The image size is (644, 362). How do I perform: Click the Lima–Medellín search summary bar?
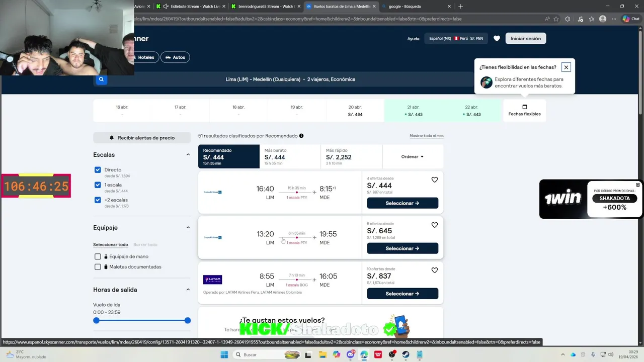[290, 79]
